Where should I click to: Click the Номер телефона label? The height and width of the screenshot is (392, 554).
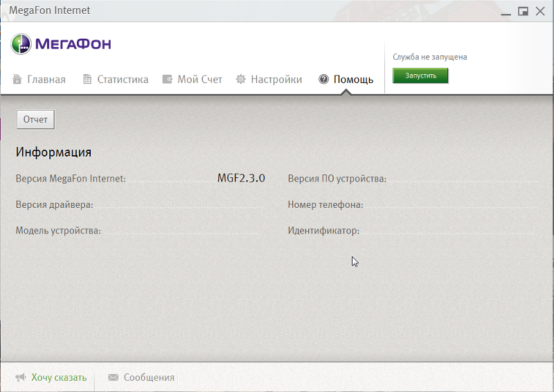coord(325,205)
